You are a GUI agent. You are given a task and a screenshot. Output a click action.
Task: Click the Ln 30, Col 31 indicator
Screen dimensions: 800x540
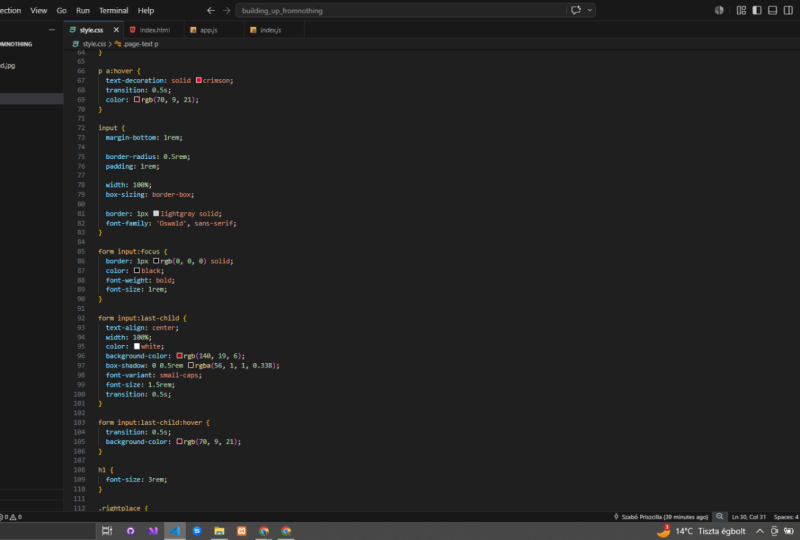[x=748, y=517]
